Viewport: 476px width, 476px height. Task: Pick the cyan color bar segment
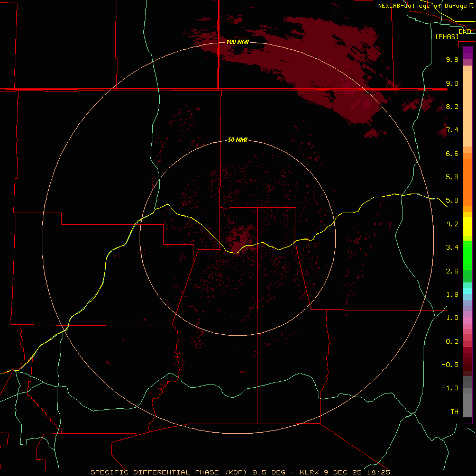[x=467, y=291]
